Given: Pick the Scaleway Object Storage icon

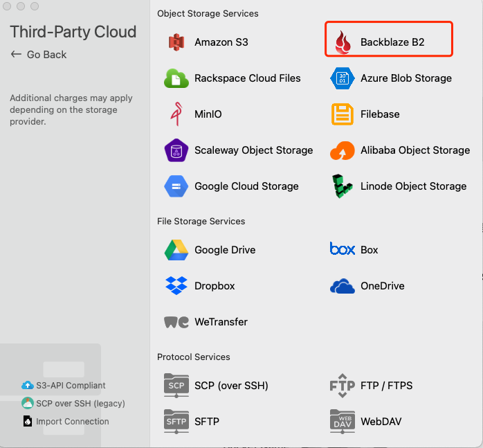Looking at the screenshot, I should pos(176,150).
